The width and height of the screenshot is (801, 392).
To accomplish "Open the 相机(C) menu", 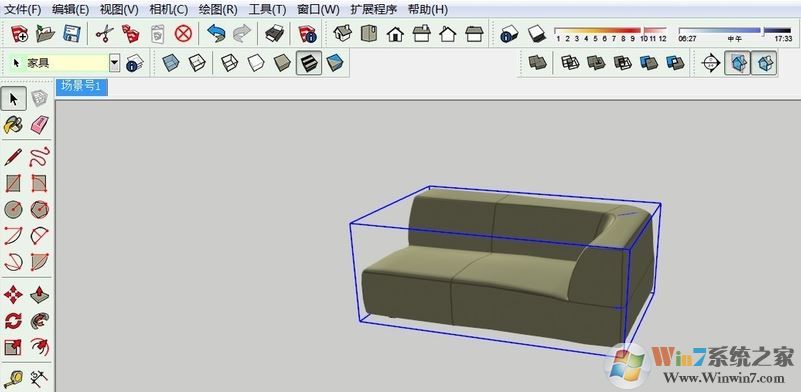I will pos(169,9).
